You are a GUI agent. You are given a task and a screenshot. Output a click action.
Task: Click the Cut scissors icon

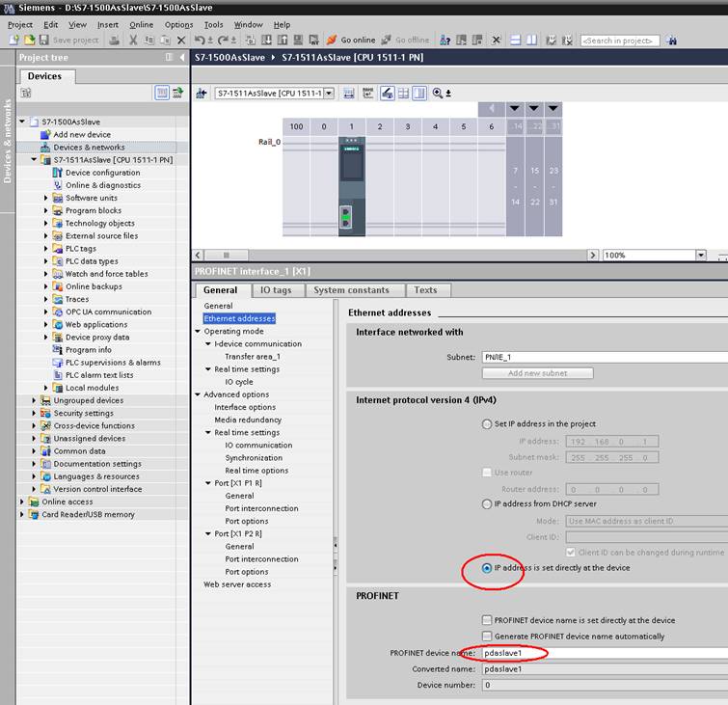point(133,41)
